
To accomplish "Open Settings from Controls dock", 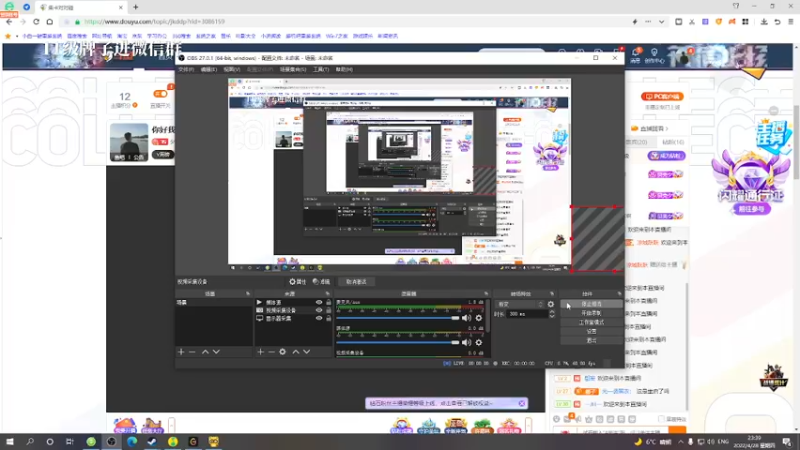I will pos(591,332).
